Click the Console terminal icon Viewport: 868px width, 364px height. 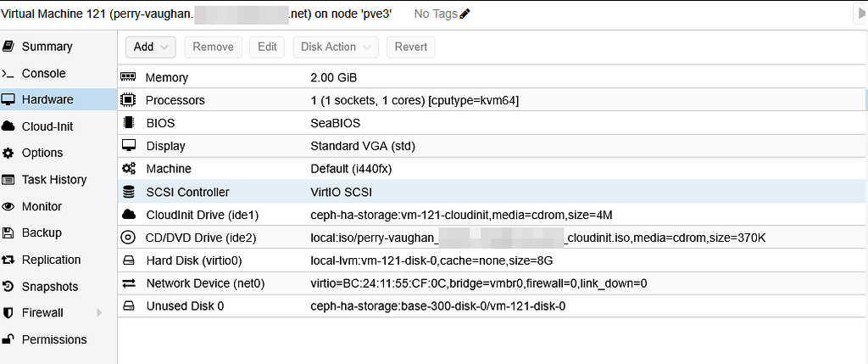click(x=8, y=74)
